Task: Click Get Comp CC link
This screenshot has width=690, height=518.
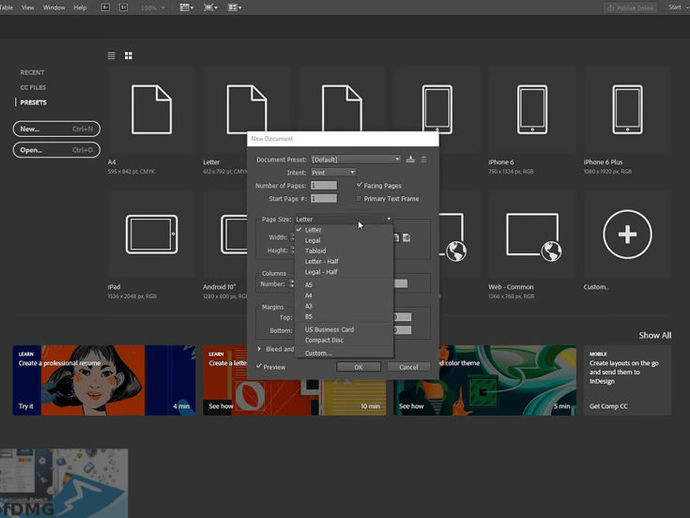Action: pyautogui.click(x=608, y=406)
